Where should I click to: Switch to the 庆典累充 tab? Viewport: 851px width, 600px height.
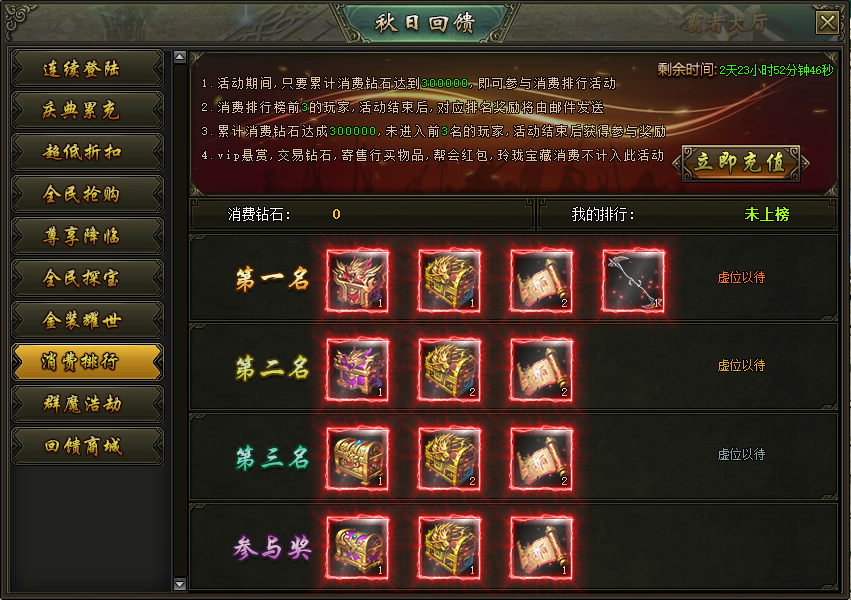pyautogui.click(x=87, y=110)
